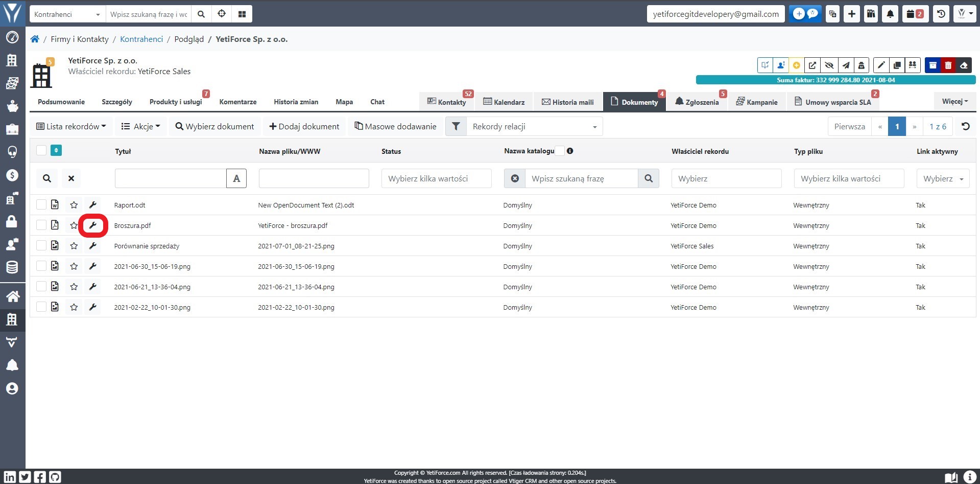The image size is (980, 484).
Task: Switch to the Podsumowanie tab
Action: (x=61, y=102)
